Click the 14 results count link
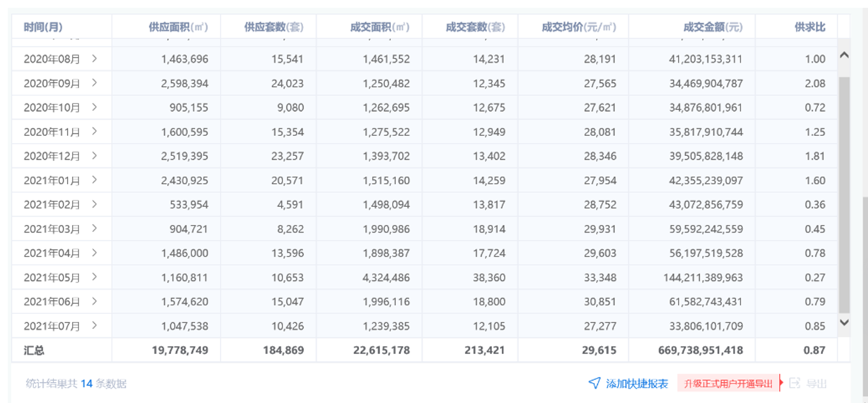The height and width of the screenshot is (403, 868). point(86,383)
